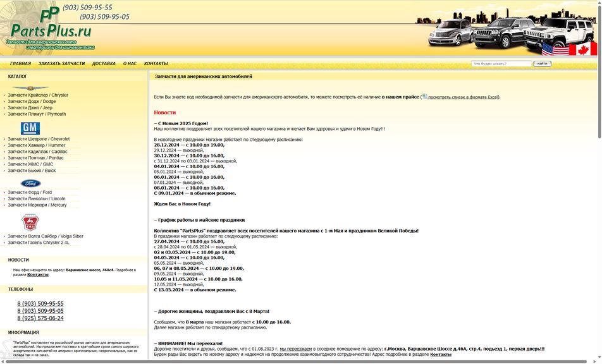Open Запчасти Плимут / Plymouth link
Image resolution: width=602 pixels, height=364 pixels.
click(37, 114)
